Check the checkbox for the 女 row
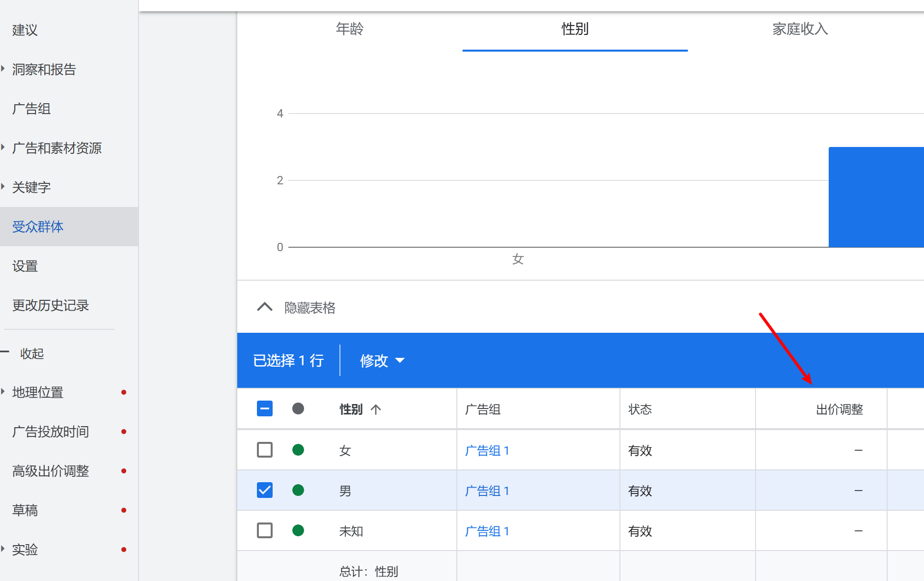The width and height of the screenshot is (924, 581). tap(265, 450)
